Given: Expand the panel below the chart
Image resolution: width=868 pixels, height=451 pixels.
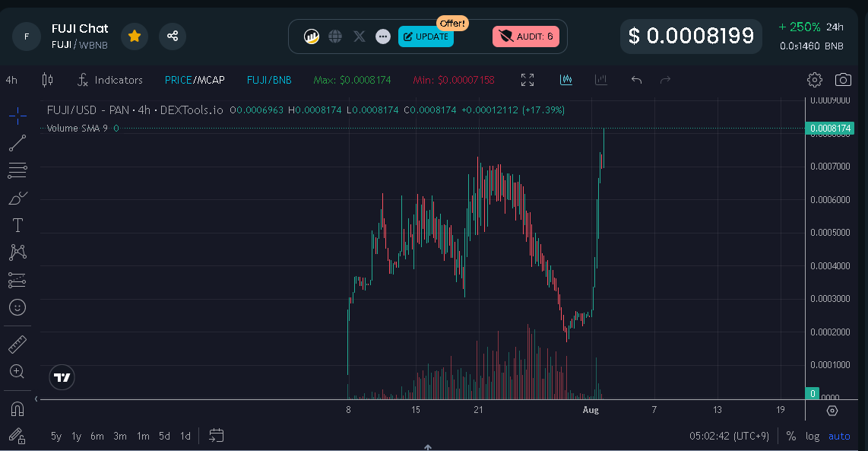Looking at the screenshot, I should pos(427,447).
